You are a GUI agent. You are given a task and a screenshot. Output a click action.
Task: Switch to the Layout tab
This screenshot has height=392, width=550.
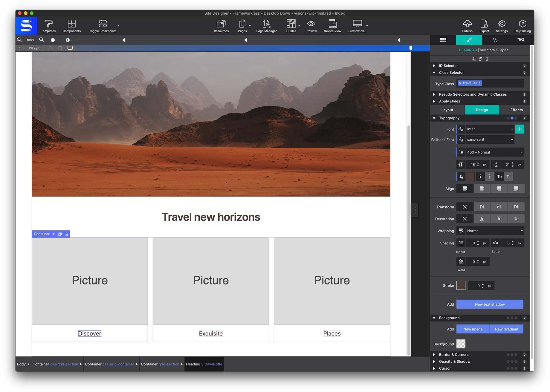point(447,110)
